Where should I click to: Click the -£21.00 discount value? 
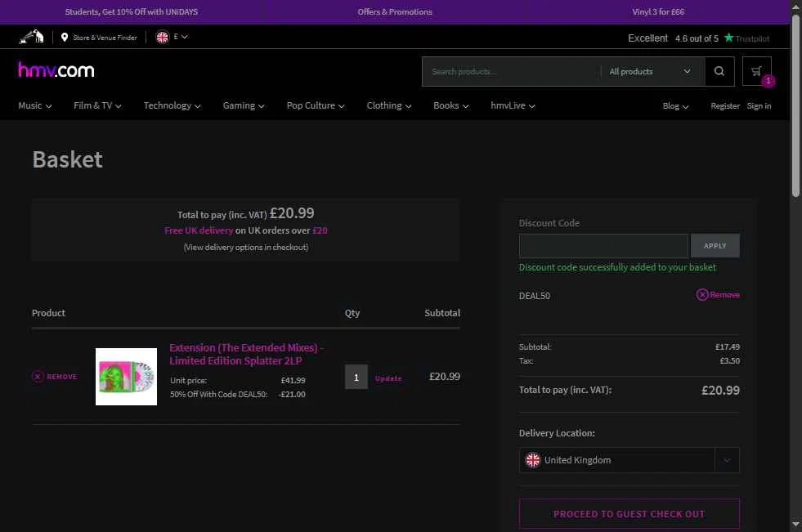[x=292, y=395]
